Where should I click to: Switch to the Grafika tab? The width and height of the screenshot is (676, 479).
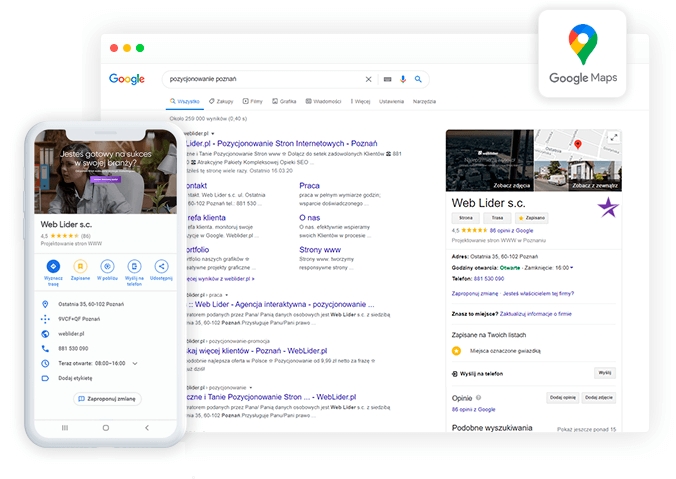coord(284,101)
